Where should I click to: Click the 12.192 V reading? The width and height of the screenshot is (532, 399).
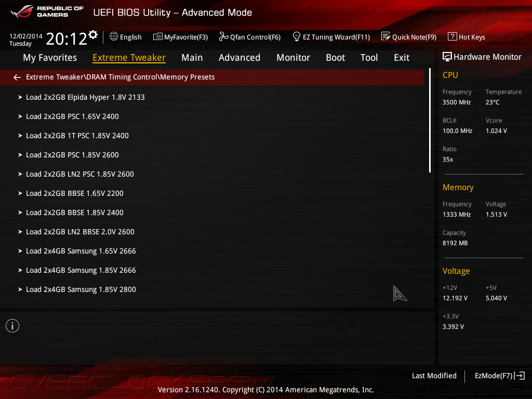coord(455,298)
